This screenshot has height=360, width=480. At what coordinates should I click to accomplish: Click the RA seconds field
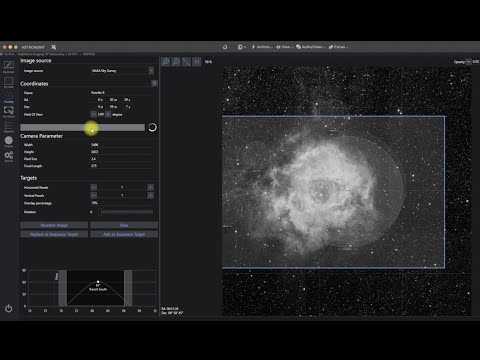(126, 100)
